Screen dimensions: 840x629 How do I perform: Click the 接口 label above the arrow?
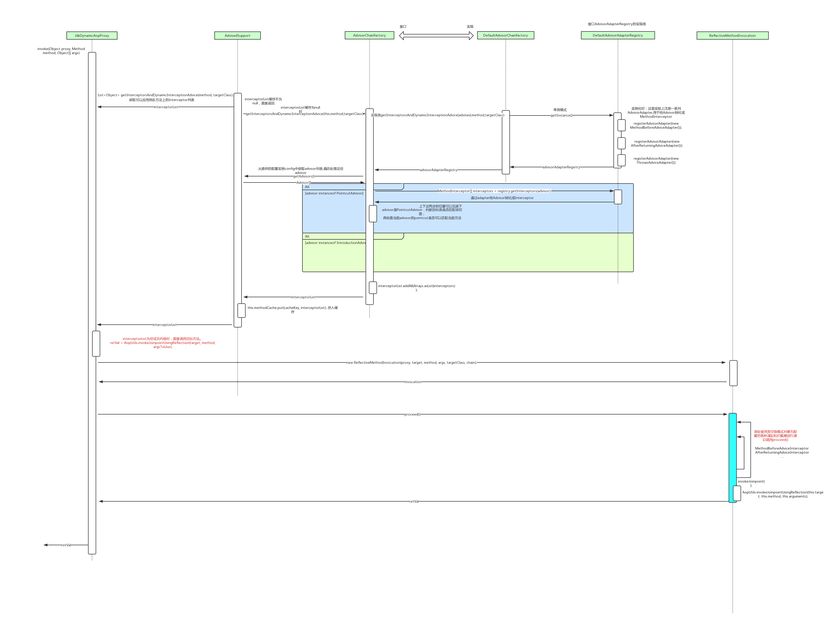tap(403, 27)
